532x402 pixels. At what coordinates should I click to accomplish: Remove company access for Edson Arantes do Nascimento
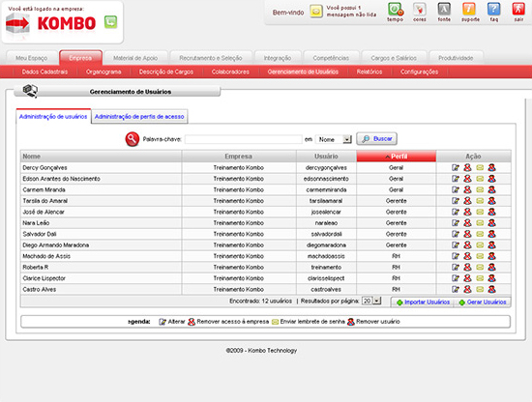pyautogui.click(x=467, y=179)
